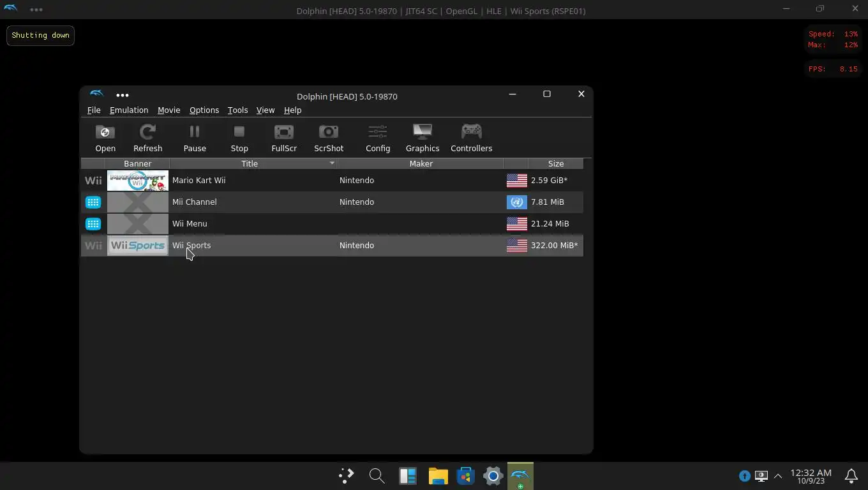Click the channel platform icon for Mii Channel
868x490 pixels.
pyautogui.click(x=93, y=202)
